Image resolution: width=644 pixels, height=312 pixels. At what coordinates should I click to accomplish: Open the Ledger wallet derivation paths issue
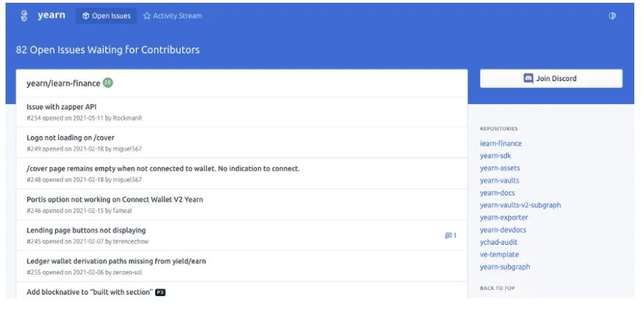116,261
